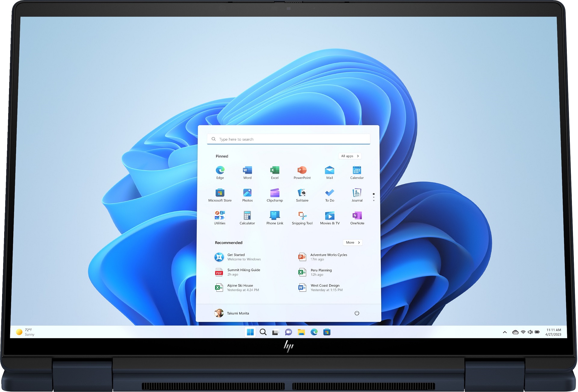Open Weather widget showing 72°F Sunny
The image size is (578, 392).
tap(27, 332)
